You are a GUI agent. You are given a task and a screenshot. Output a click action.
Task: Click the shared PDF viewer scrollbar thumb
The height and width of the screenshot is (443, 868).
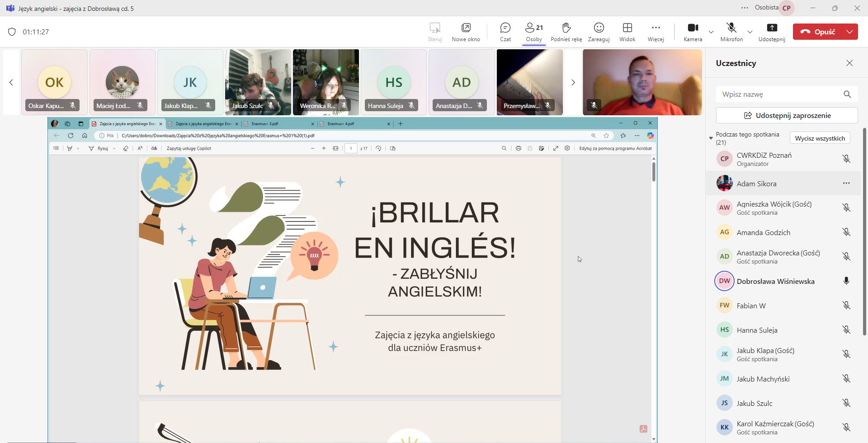click(654, 172)
